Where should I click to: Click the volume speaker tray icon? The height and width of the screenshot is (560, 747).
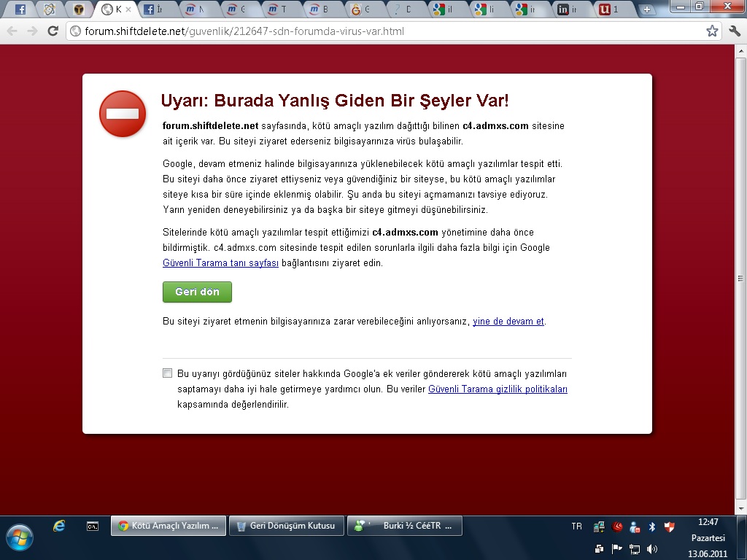(x=652, y=549)
